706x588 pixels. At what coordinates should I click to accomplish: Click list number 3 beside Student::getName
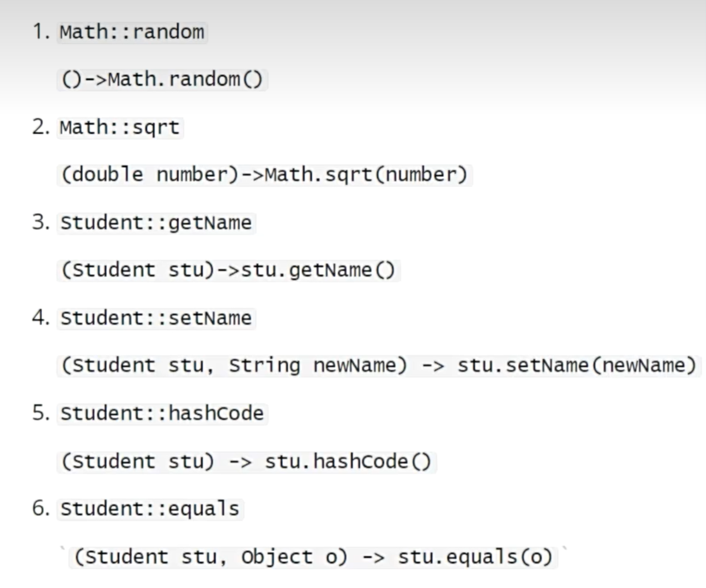[40, 223]
